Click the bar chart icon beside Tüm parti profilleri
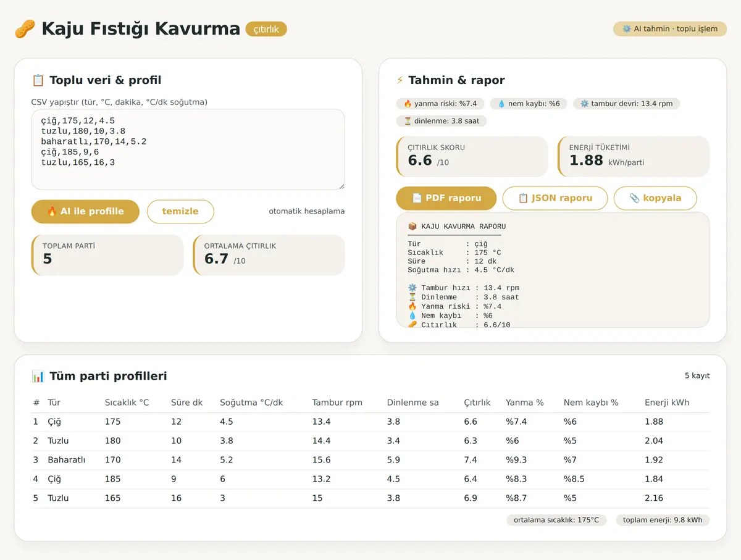The height and width of the screenshot is (560, 741). [38, 376]
